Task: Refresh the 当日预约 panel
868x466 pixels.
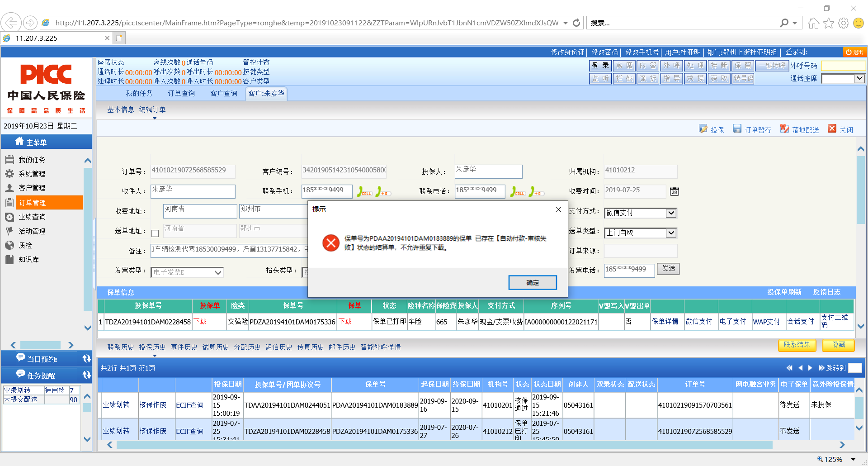Action: pos(86,359)
